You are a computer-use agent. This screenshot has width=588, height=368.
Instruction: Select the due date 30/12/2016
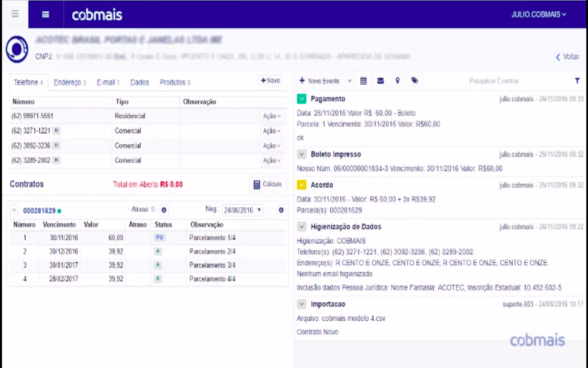(x=64, y=251)
